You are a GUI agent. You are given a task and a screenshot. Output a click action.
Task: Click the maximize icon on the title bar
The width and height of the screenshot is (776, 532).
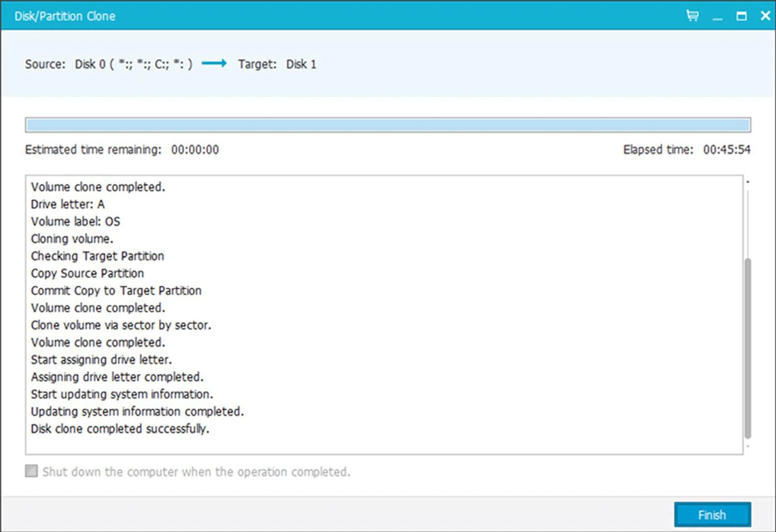coord(742,16)
